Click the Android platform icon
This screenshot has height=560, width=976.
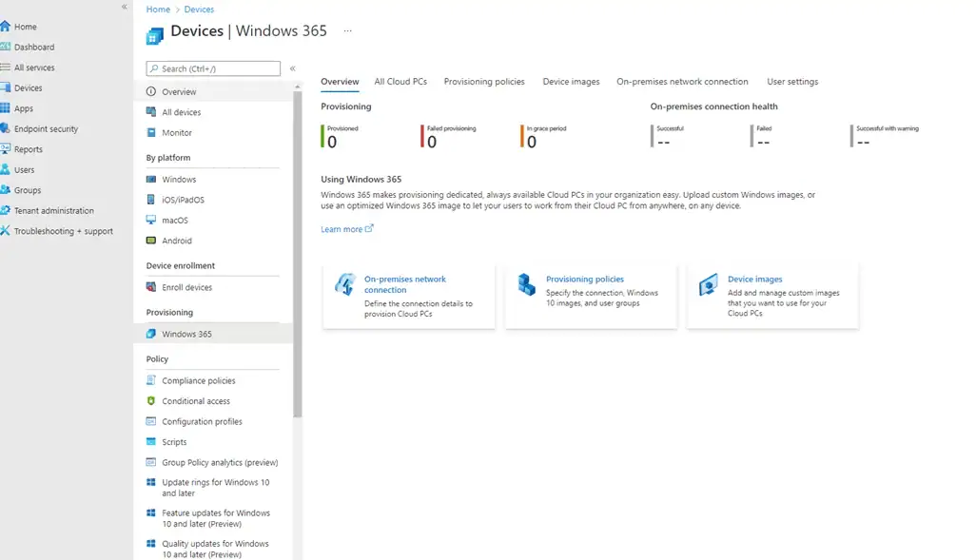tap(150, 241)
